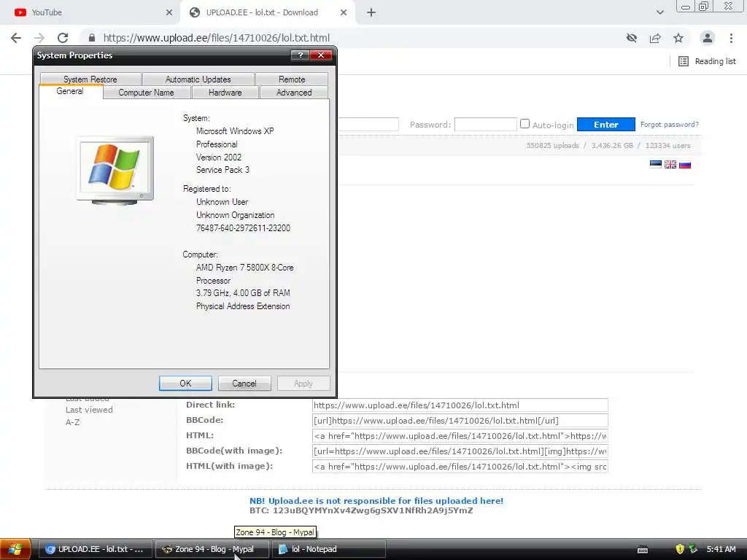The height and width of the screenshot is (560, 747).
Task: Open the Forgot password link
Action: 670,124
